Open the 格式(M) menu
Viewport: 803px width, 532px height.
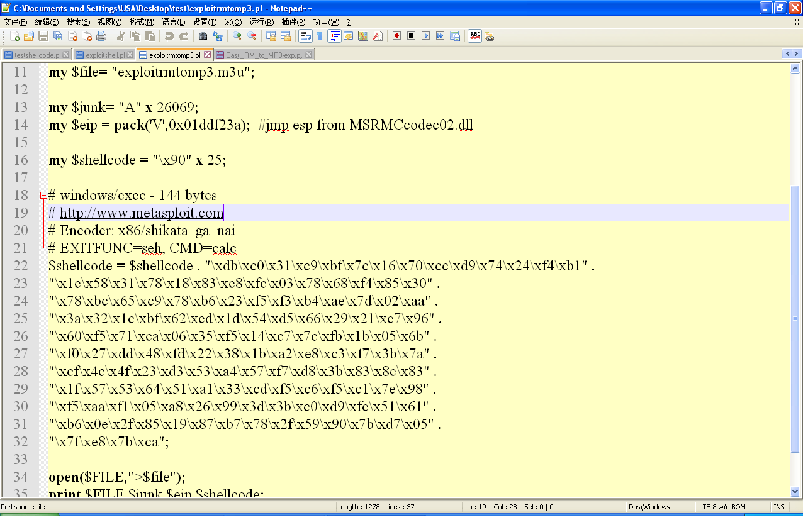142,22
